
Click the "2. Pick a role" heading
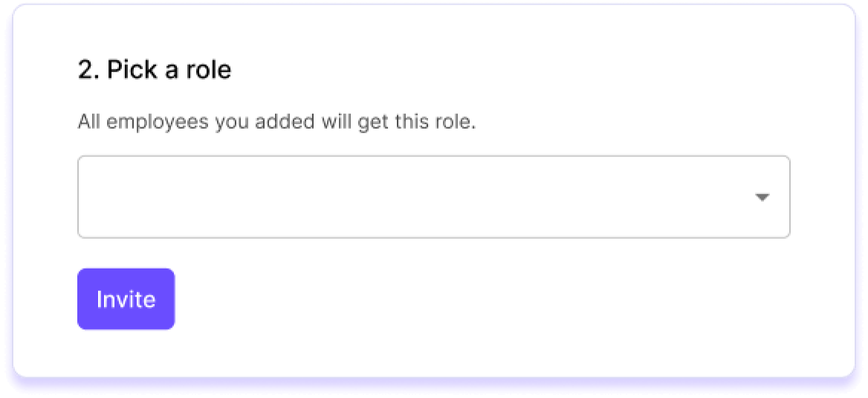(x=155, y=70)
